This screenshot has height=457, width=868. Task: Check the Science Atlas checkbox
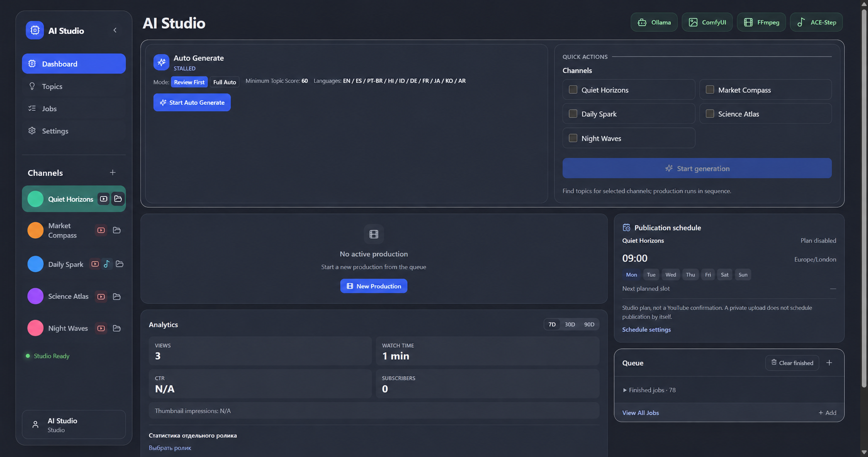710,113
